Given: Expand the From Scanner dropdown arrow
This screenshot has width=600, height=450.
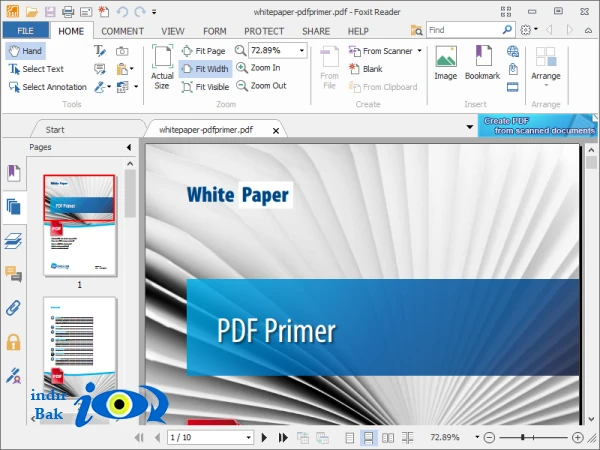Looking at the screenshot, I should pyautogui.click(x=419, y=51).
